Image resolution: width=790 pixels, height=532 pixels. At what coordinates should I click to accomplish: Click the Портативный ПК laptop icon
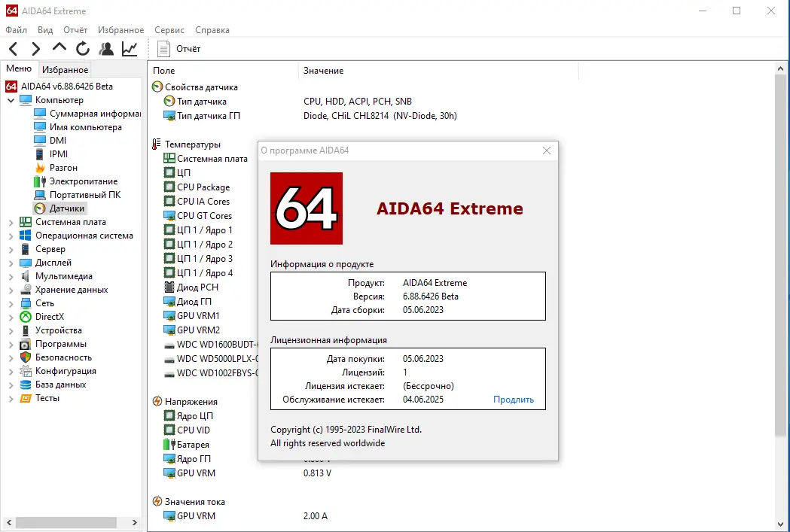pos(40,195)
